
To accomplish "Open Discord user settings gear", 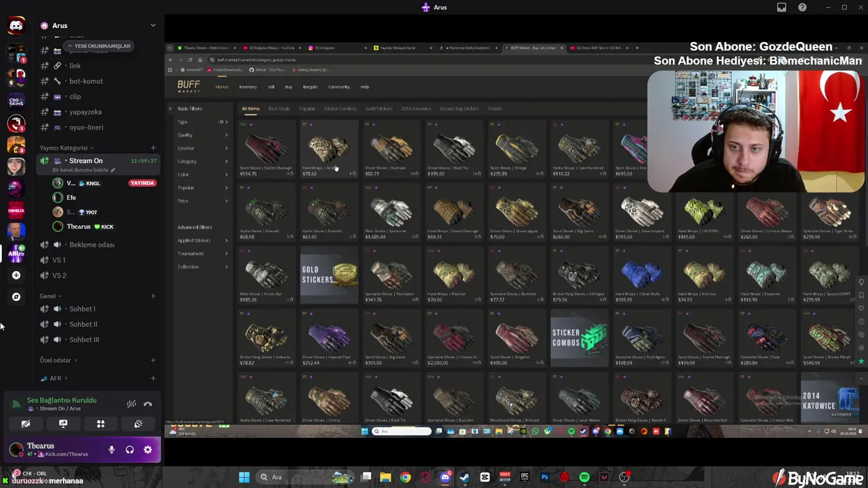I will [x=147, y=449].
